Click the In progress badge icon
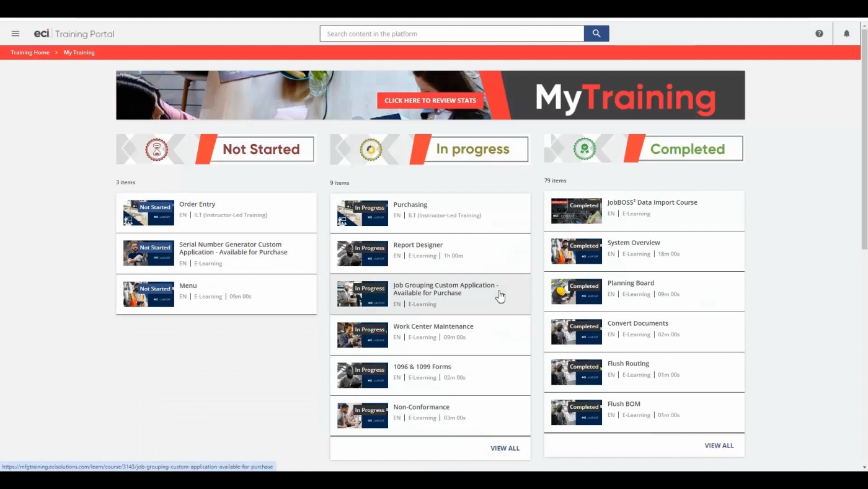This screenshot has height=489, width=868. pyautogui.click(x=371, y=150)
